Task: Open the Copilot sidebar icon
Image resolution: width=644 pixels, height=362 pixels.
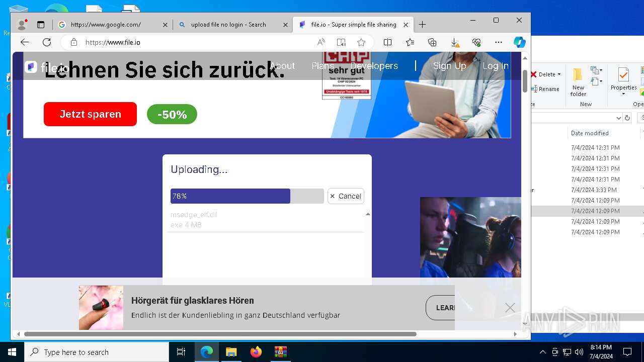Action: 520,42
